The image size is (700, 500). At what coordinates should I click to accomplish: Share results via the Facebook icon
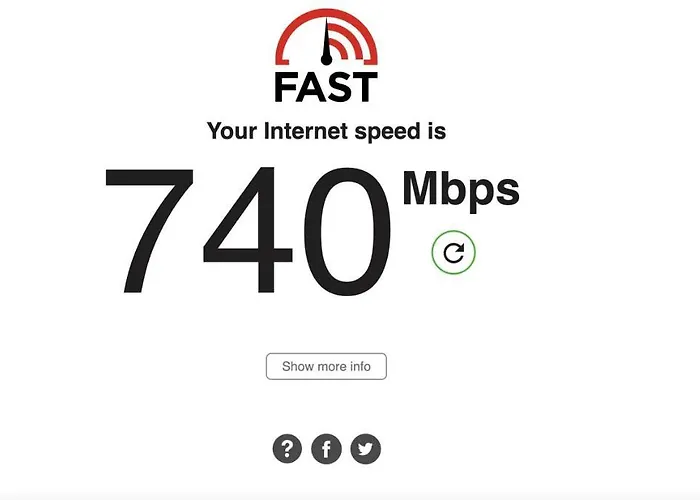click(x=326, y=449)
